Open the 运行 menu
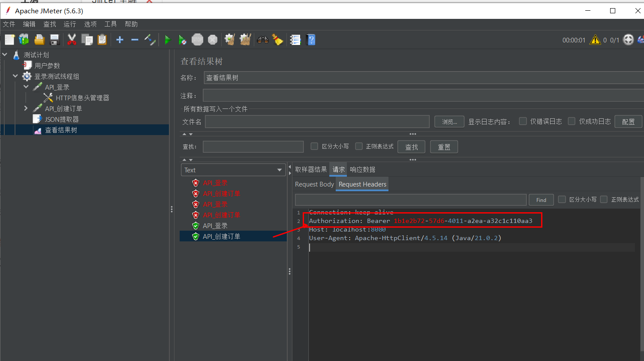Image resolution: width=644 pixels, height=361 pixels. pyautogui.click(x=69, y=24)
